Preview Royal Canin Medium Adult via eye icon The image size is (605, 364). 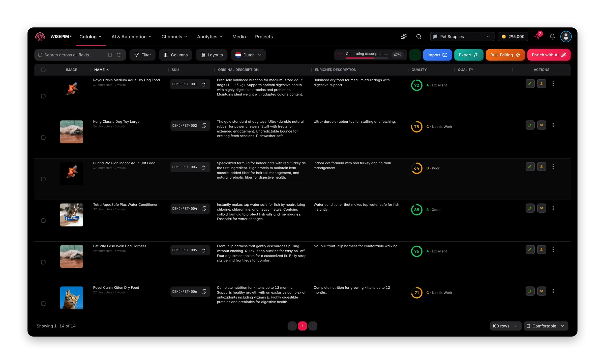(x=541, y=84)
